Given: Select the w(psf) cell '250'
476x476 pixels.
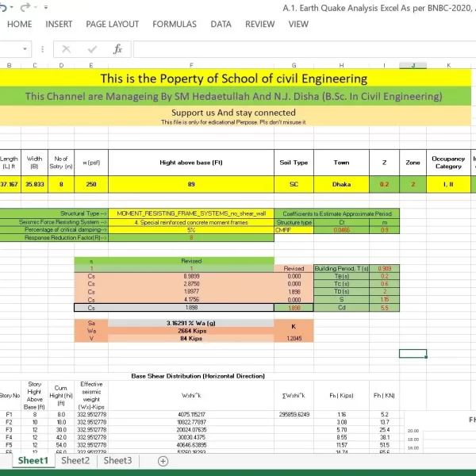Looking at the screenshot, I should point(91,184).
